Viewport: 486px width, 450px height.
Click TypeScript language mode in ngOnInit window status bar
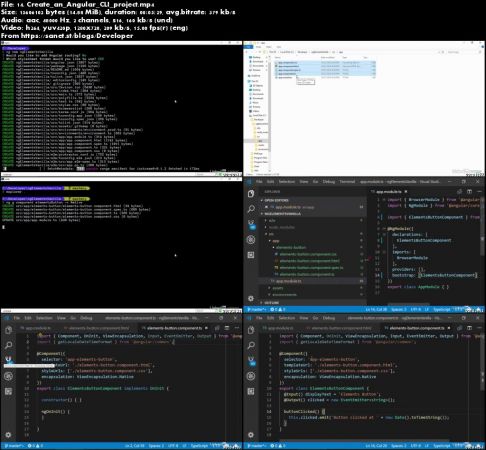[x=199, y=446]
